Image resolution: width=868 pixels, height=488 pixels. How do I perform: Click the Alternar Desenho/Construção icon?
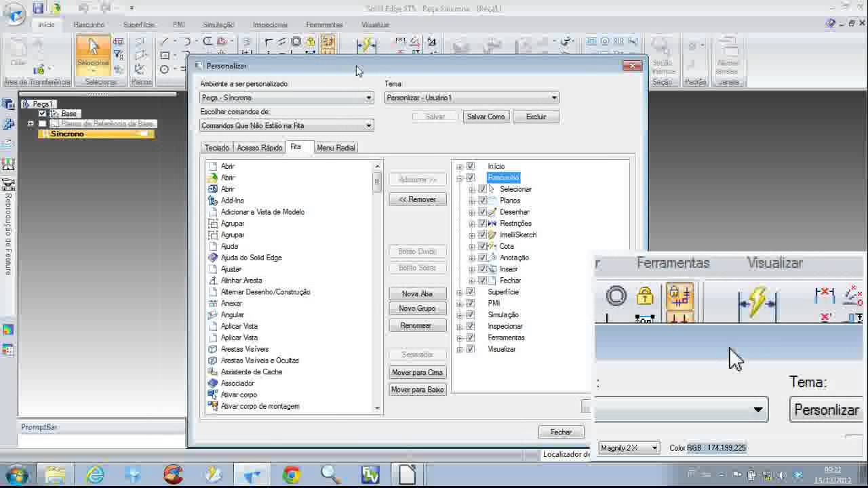[213, 292]
